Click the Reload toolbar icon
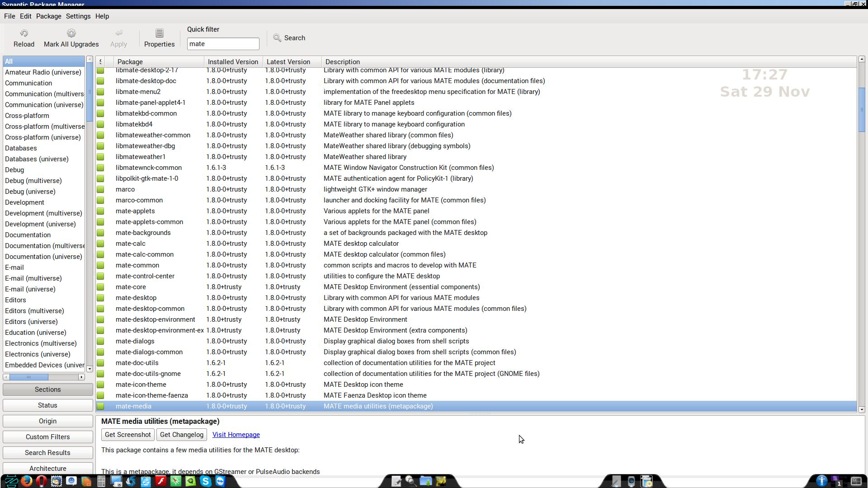868x488 pixels. coord(24,33)
